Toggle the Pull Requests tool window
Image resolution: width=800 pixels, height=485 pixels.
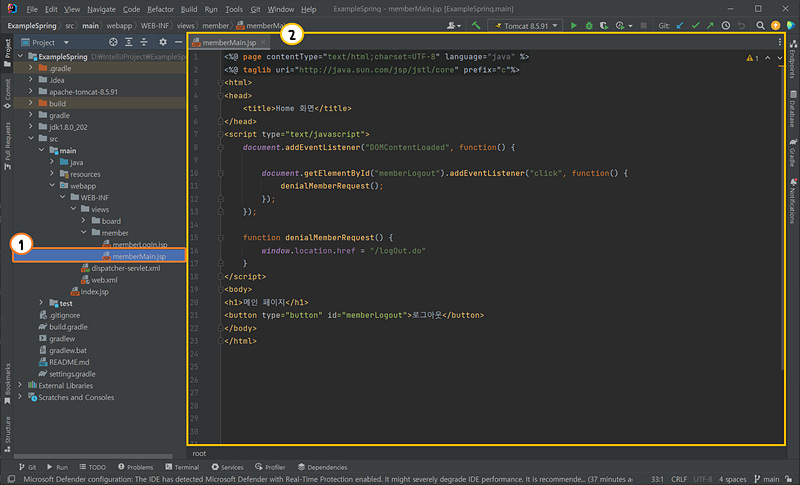click(x=7, y=146)
